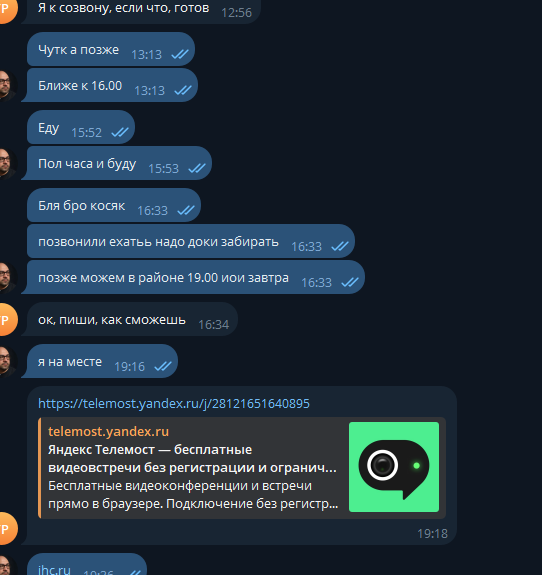Image resolution: width=542 pixels, height=575 pixels.
Task: Open the Telemost camera preview thumbnail
Action: point(394,466)
